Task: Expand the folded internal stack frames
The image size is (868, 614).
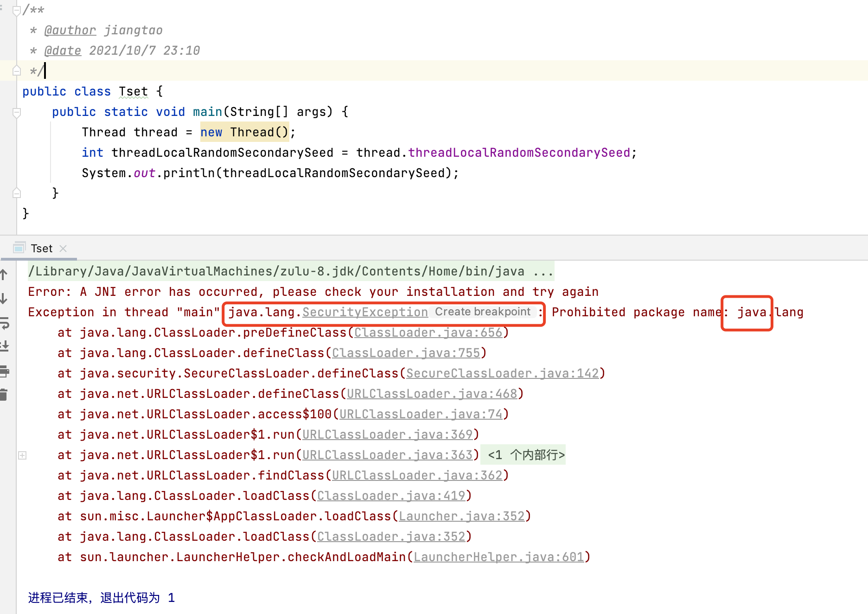Action: tap(22, 455)
